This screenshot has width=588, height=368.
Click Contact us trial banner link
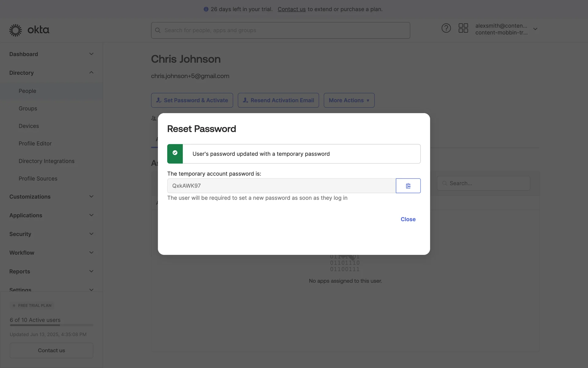point(291,9)
